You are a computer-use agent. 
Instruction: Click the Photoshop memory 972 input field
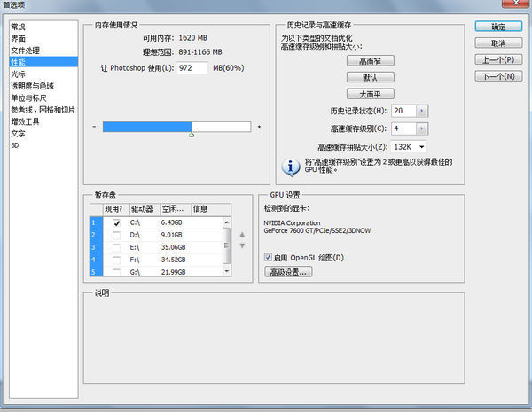[192, 68]
